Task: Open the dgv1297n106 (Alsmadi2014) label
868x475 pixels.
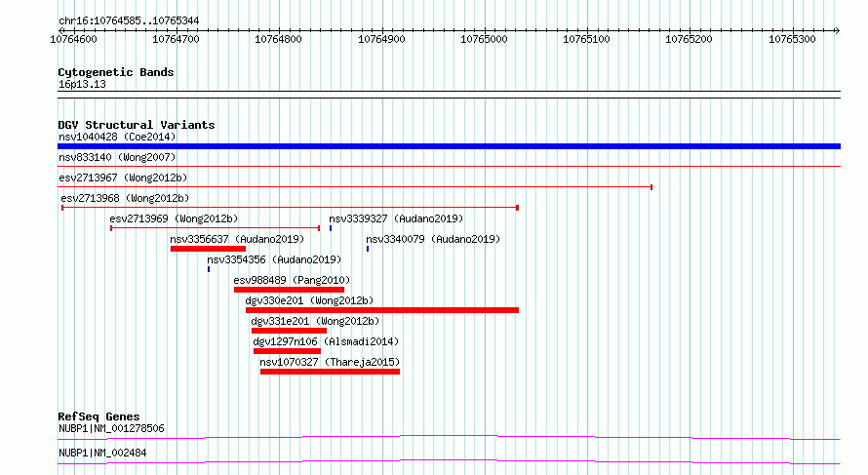Action: point(326,341)
